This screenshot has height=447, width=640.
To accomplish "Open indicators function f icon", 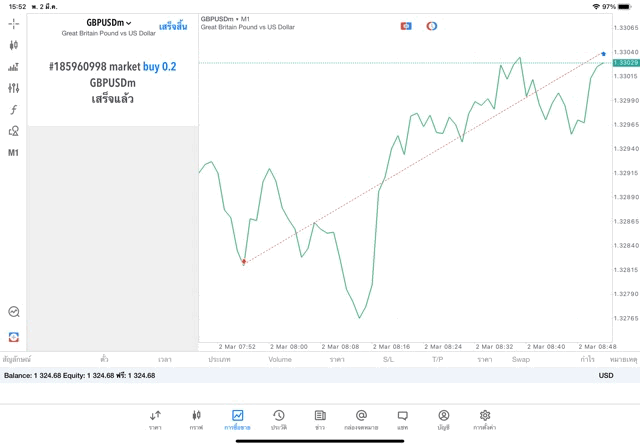I will 13,109.
